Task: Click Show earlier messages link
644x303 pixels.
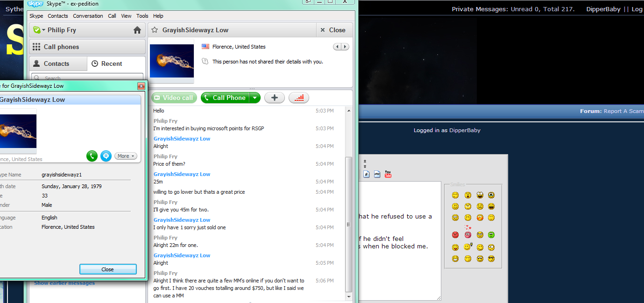Action: [64, 283]
